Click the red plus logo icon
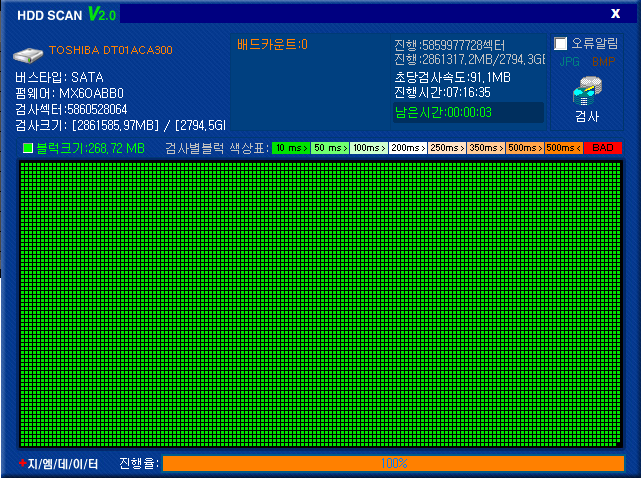Image resolution: width=642 pixels, height=479 pixels. click(23, 463)
